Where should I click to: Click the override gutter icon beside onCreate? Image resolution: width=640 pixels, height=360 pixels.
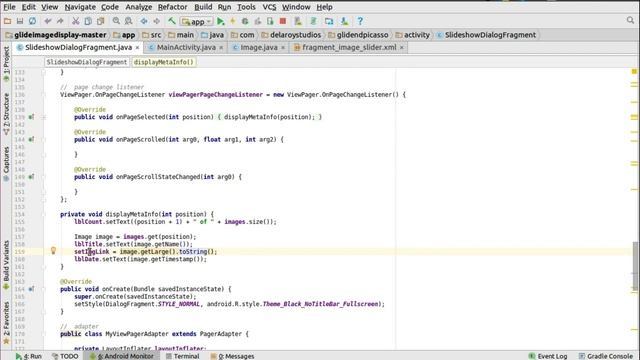31,289
